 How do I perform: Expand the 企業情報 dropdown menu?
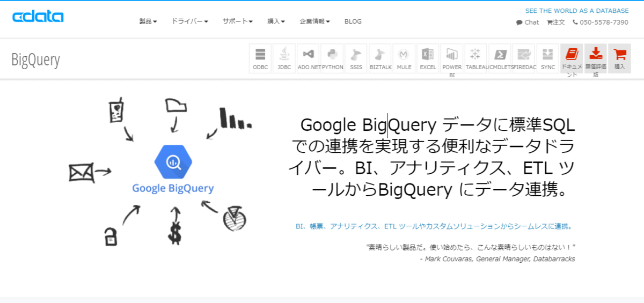314,21
